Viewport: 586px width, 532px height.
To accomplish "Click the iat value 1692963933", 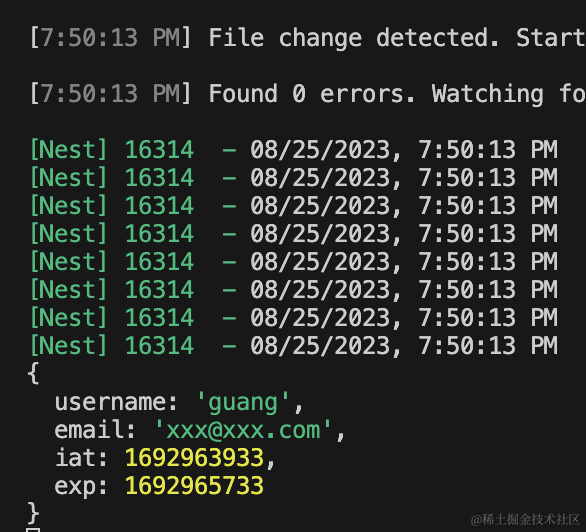I will pyautogui.click(x=194, y=458).
